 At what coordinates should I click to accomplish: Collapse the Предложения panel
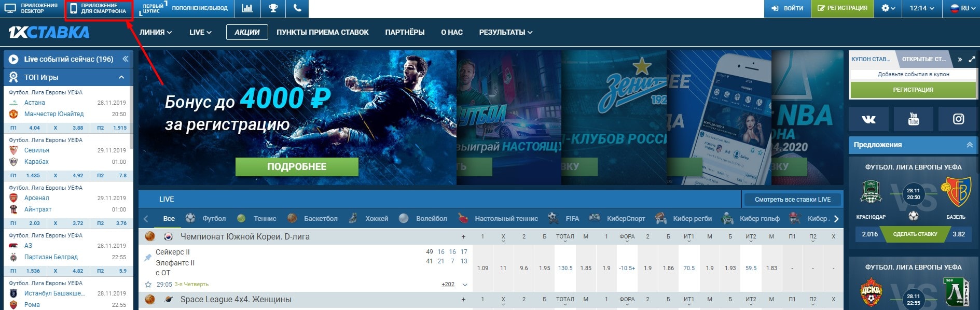click(970, 145)
